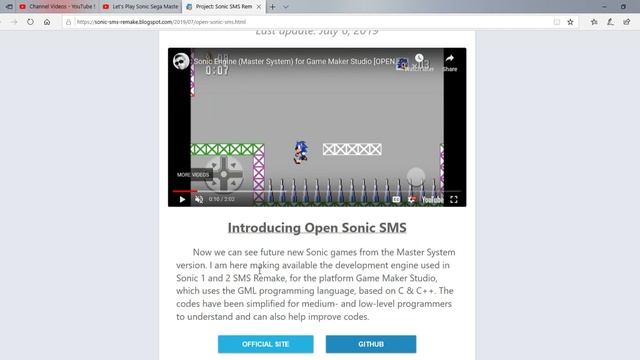The image size is (640, 360).
Task: Expand the tab preview chevron
Action: (x=285, y=7)
